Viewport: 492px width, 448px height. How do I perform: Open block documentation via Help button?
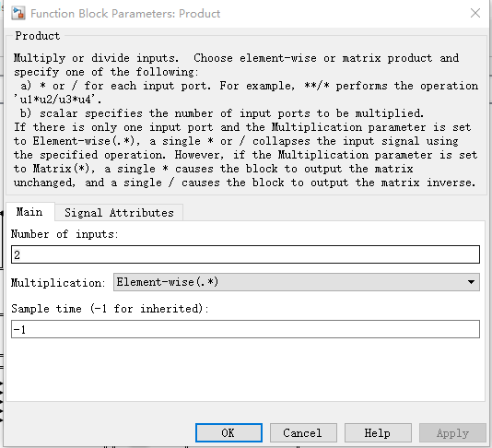[x=378, y=432]
